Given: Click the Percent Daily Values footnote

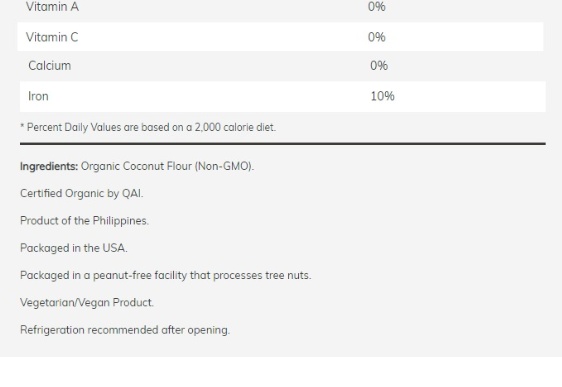Looking at the screenshot, I should coord(148,127).
